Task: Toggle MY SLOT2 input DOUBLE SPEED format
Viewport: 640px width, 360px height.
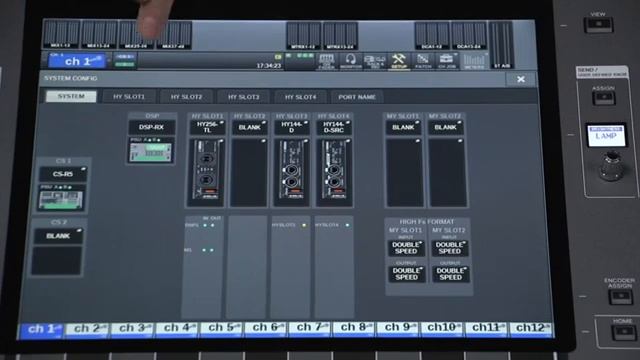Action: (x=450, y=248)
